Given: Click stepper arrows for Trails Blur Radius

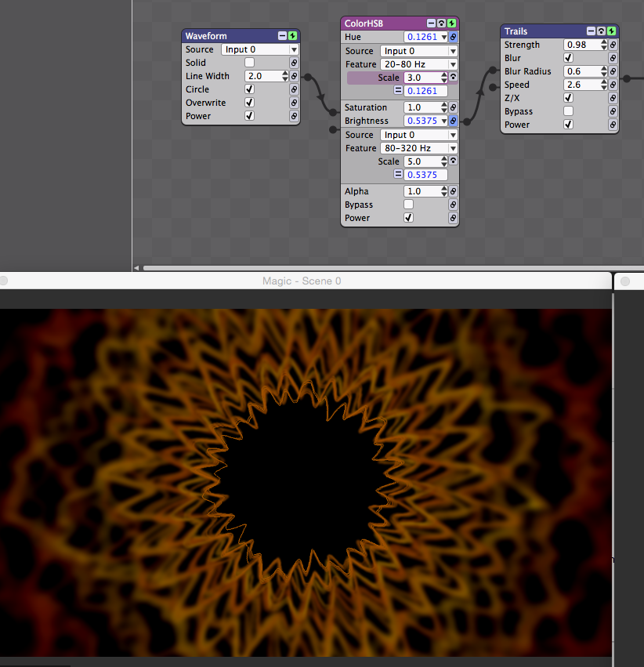Looking at the screenshot, I should click(x=604, y=71).
